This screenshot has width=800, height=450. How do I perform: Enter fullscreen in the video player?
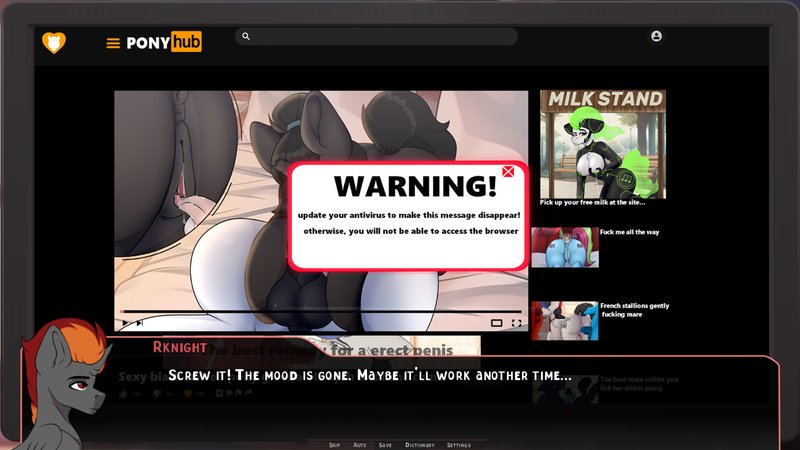pos(516,323)
